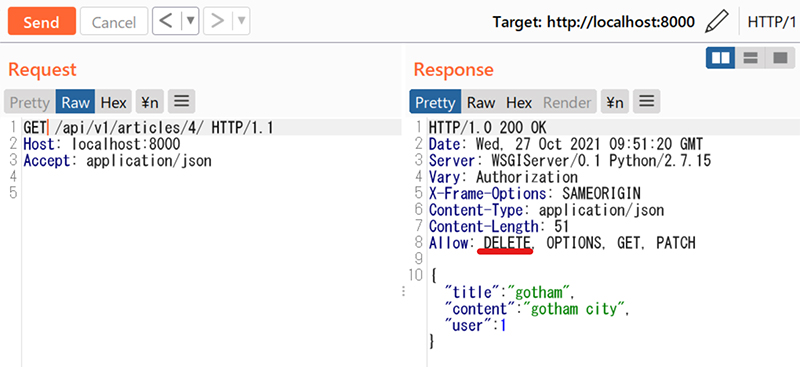Select side-by-side layout view icon
This screenshot has width=800, height=367.
pos(720,58)
